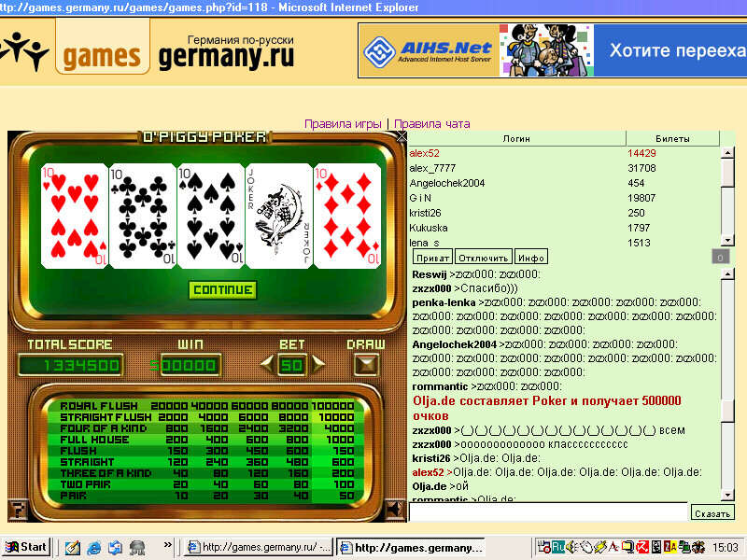The height and width of the screenshot is (560, 747).
Task: Select the joker card
Action: tap(278, 217)
